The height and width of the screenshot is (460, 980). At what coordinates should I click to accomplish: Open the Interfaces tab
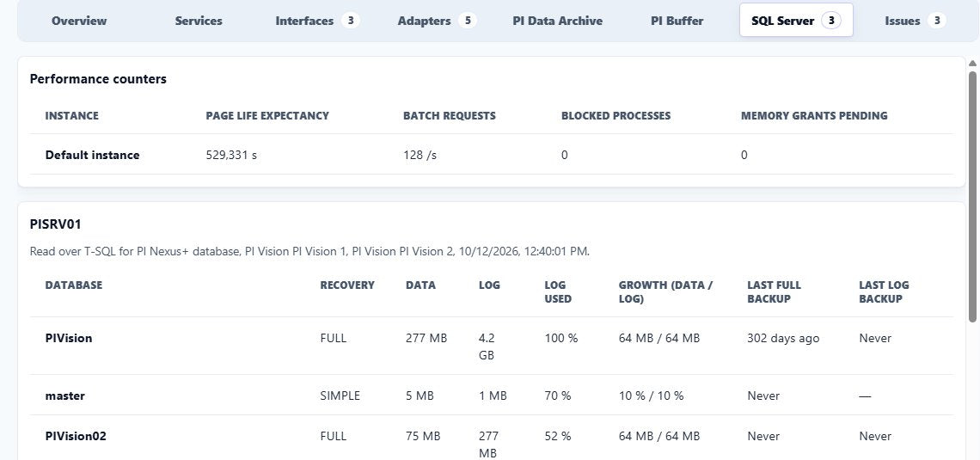317,21
